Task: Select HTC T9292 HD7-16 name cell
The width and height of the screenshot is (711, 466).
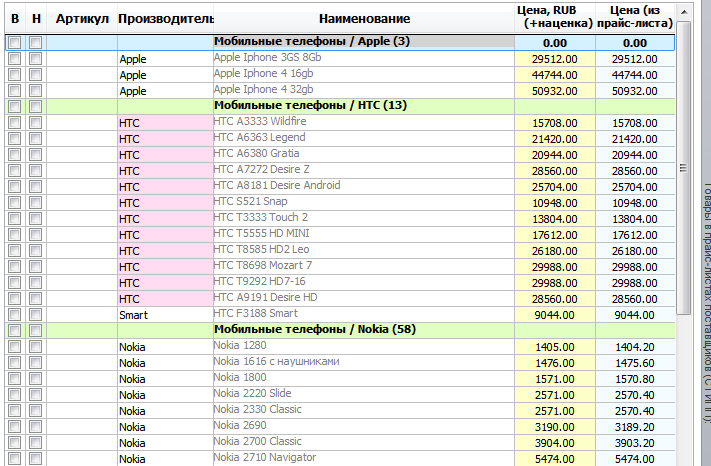Action: click(364, 282)
